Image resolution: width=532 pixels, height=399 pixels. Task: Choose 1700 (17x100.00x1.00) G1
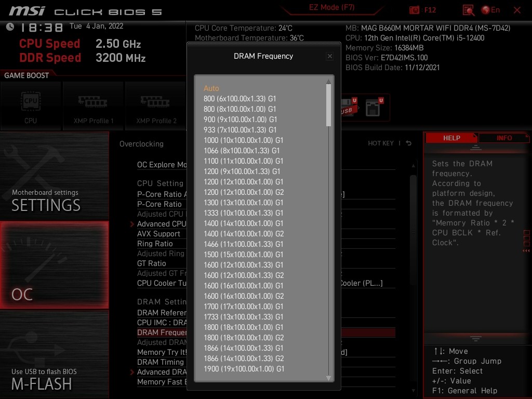coord(243,307)
